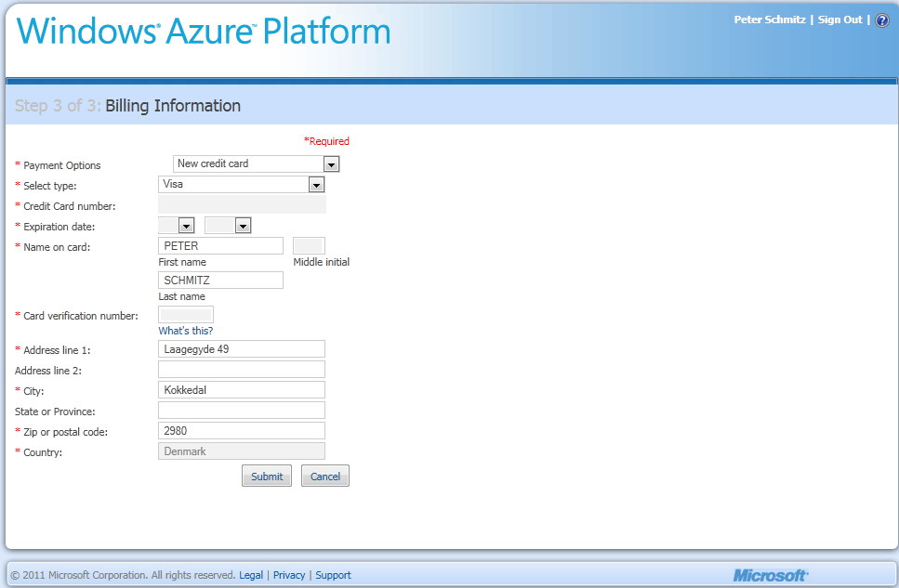The width and height of the screenshot is (899, 588).
Task: Click the Middle initial caption text
Action: coord(321,262)
